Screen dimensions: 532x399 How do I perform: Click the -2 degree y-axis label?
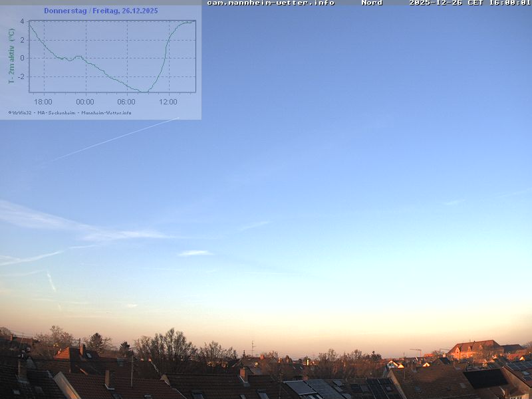[21, 76]
